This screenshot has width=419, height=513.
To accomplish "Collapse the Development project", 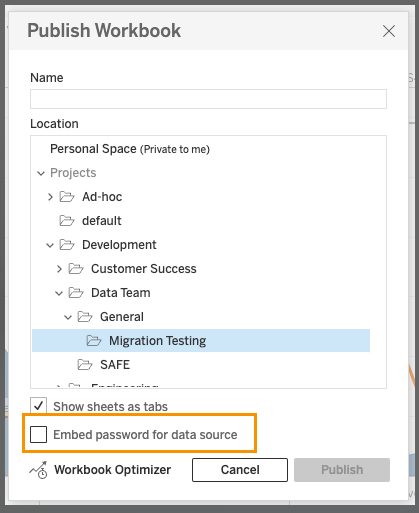I will (x=50, y=246).
